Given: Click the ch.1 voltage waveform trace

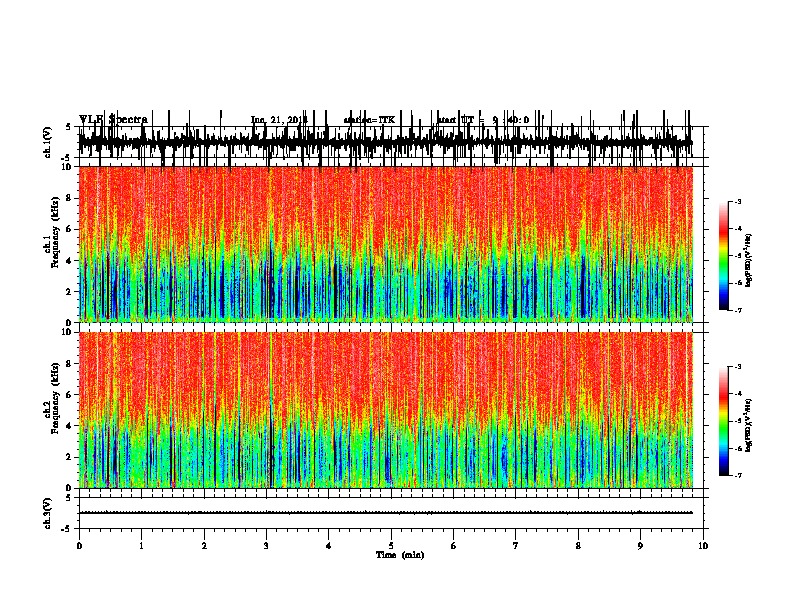Looking at the screenshot, I should coord(385,142).
